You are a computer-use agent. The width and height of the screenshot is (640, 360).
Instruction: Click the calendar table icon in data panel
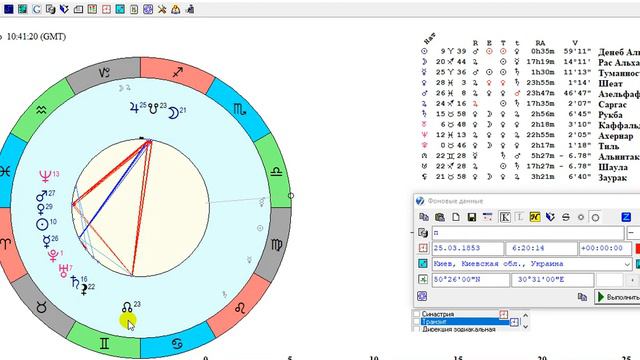pyautogui.click(x=487, y=217)
